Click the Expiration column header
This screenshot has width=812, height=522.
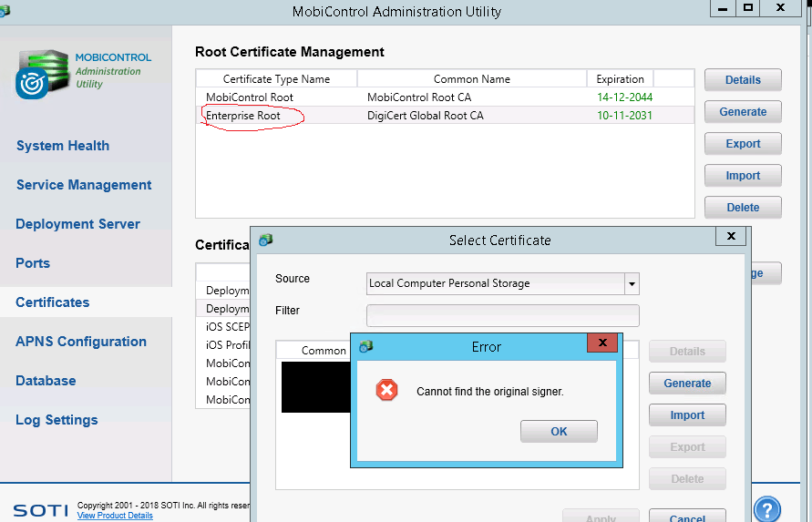tap(620, 78)
